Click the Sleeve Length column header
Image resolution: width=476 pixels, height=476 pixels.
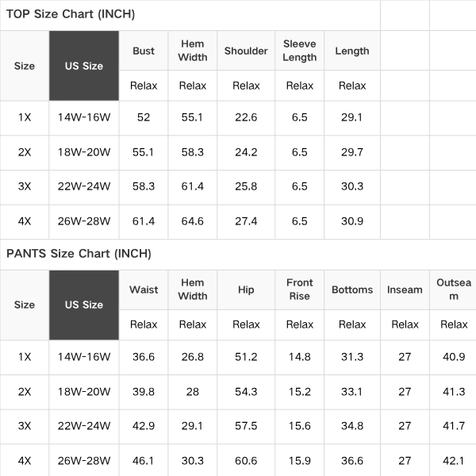click(x=300, y=51)
